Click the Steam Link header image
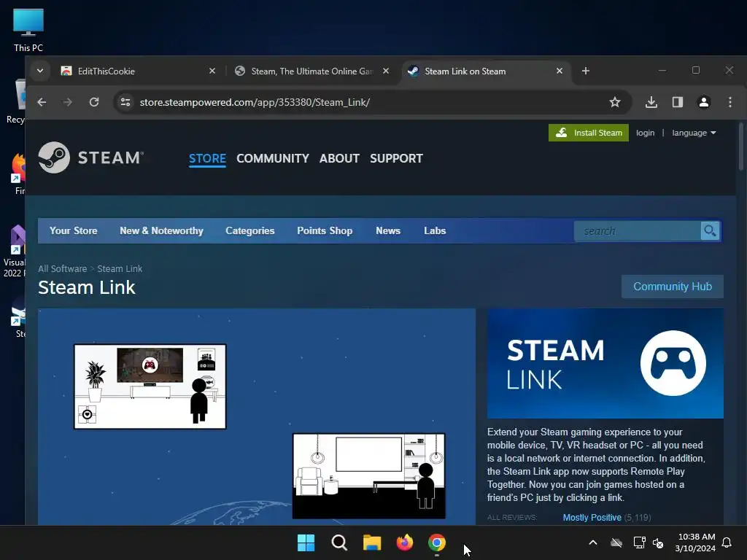The image size is (747, 560). (x=605, y=363)
